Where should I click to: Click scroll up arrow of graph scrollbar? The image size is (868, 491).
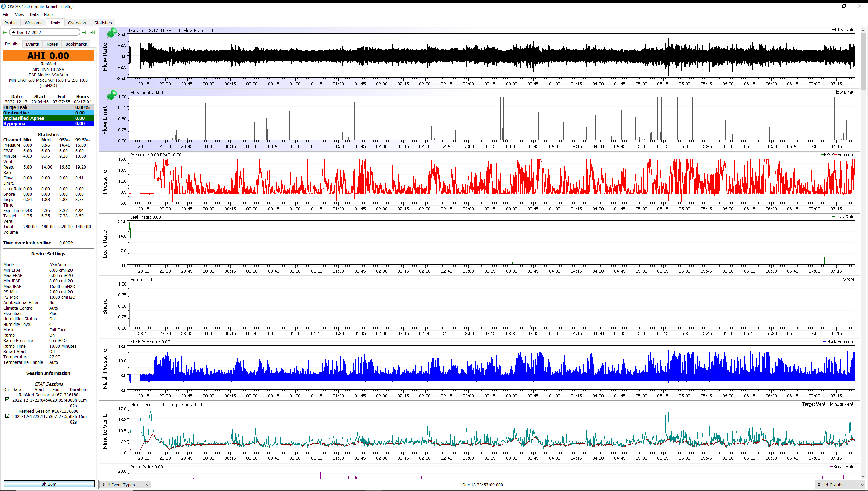(863, 30)
